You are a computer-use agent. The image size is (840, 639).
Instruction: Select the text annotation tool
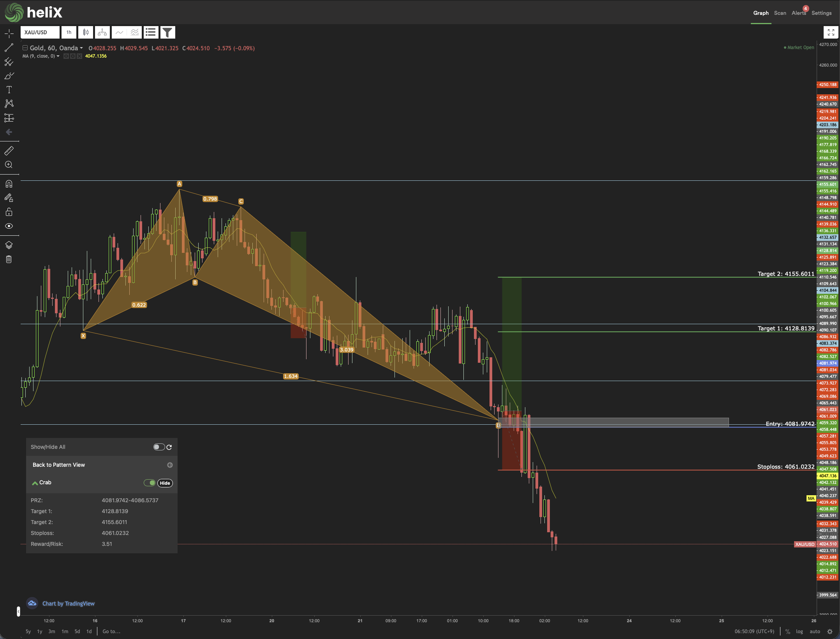tap(9, 90)
